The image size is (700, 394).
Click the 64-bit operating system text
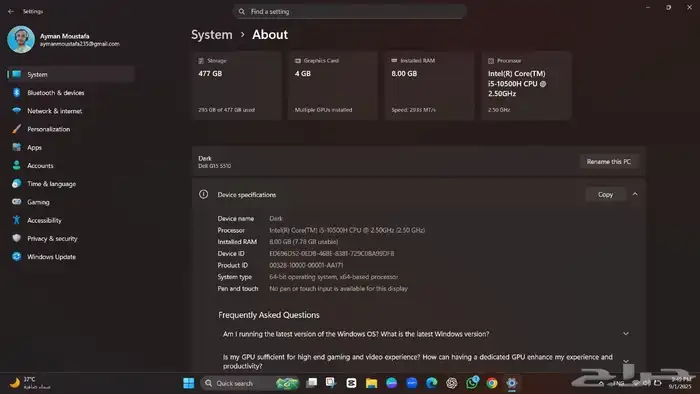[x=333, y=277]
